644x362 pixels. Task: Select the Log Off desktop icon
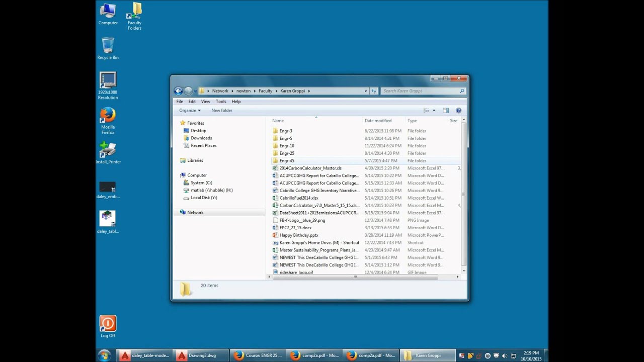108,327
